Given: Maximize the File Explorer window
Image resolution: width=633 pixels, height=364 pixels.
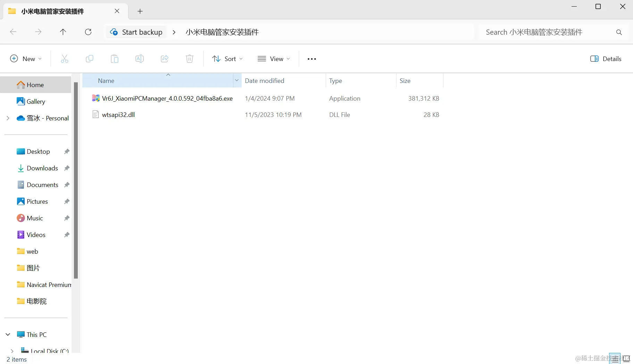Looking at the screenshot, I should [x=598, y=7].
